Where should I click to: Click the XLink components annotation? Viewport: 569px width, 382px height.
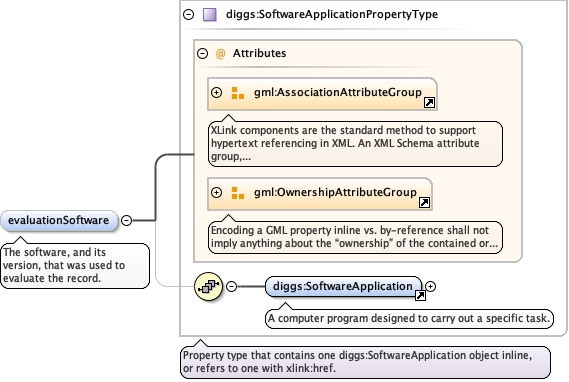coord(355,144)
